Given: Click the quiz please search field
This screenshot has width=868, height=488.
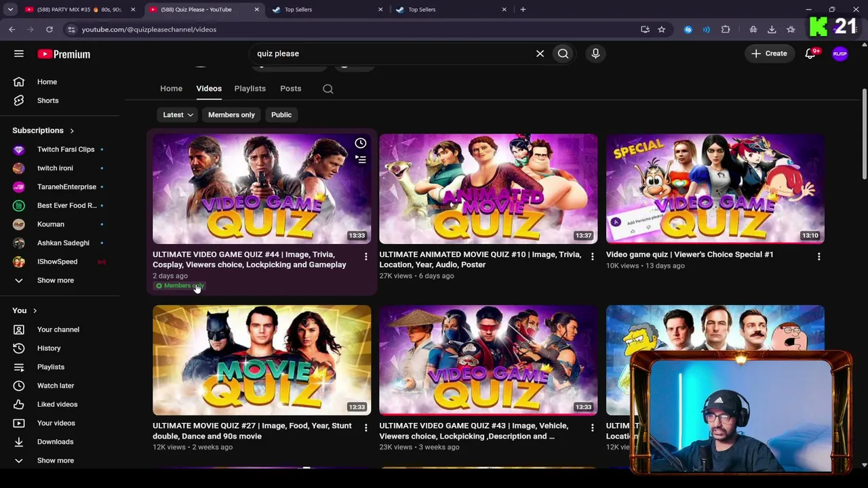Looking at the screenshot, I should point(393,54).
